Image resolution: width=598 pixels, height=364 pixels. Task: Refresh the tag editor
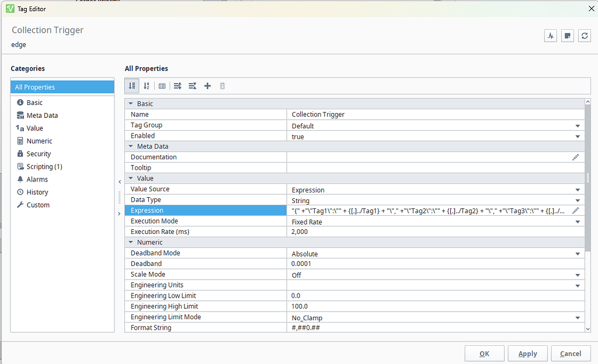click(x=585, y=36)
